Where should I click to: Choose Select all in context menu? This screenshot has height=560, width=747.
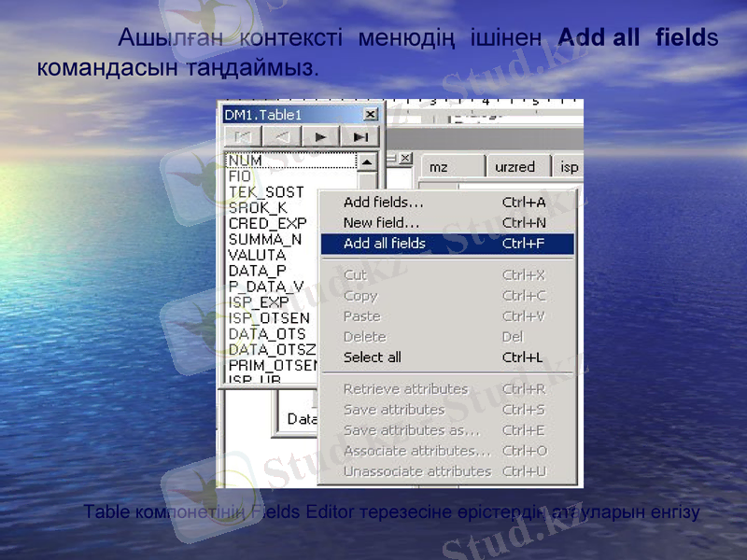click(x=372, y=357)
